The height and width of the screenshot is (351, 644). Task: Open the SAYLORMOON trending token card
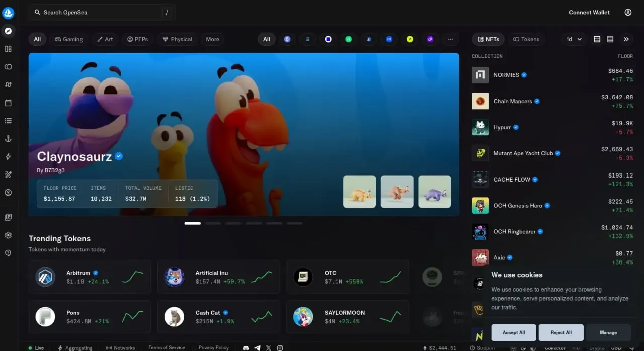coord(348,317)
